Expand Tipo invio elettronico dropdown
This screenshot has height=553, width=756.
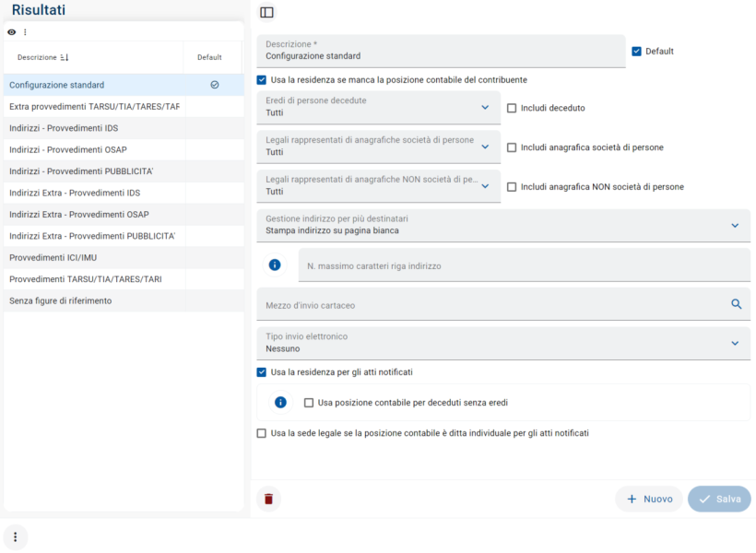click(x=735, y=343)
